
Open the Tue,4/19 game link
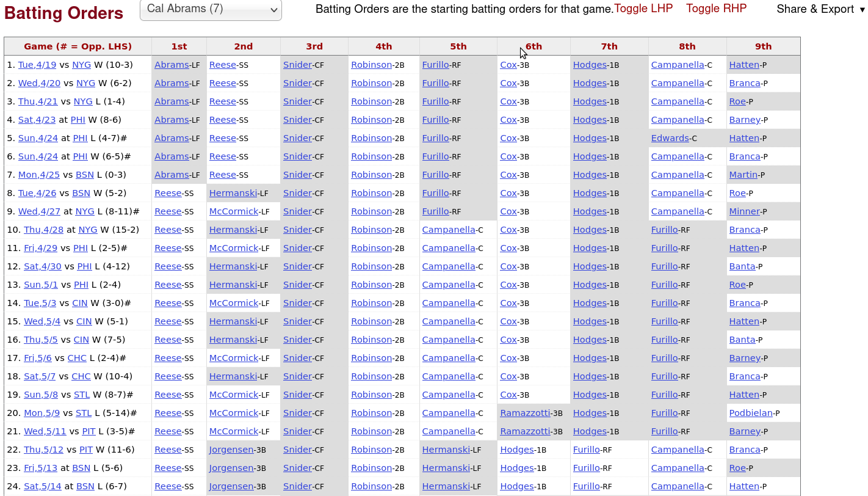coord(37,65)
